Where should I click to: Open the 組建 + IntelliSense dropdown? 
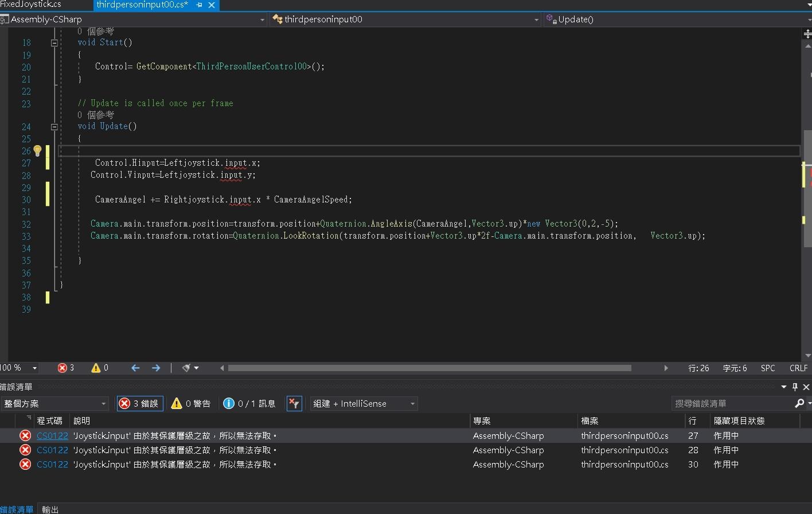[x=364, y=403]
